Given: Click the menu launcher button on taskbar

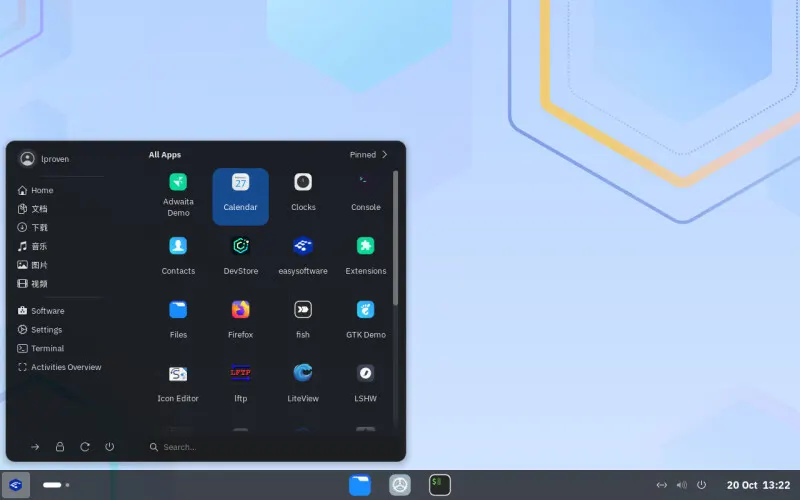Looking at the screenshot, I should pyautogui.click(x=16, y=485).
